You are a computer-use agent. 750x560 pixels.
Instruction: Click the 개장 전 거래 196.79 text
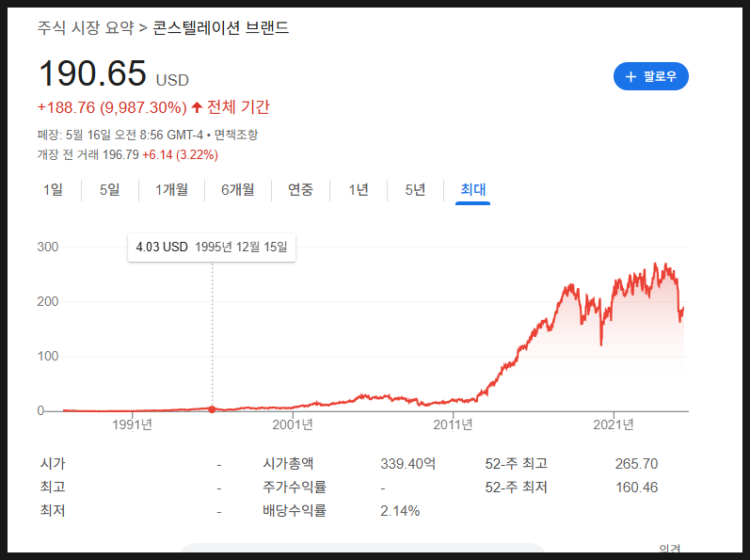pos(88,155)
